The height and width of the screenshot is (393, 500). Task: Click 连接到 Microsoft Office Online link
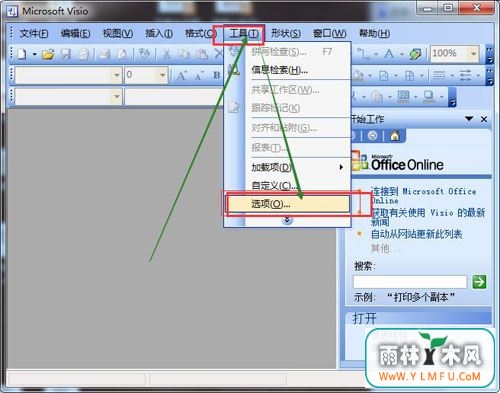tap(424, 195)
